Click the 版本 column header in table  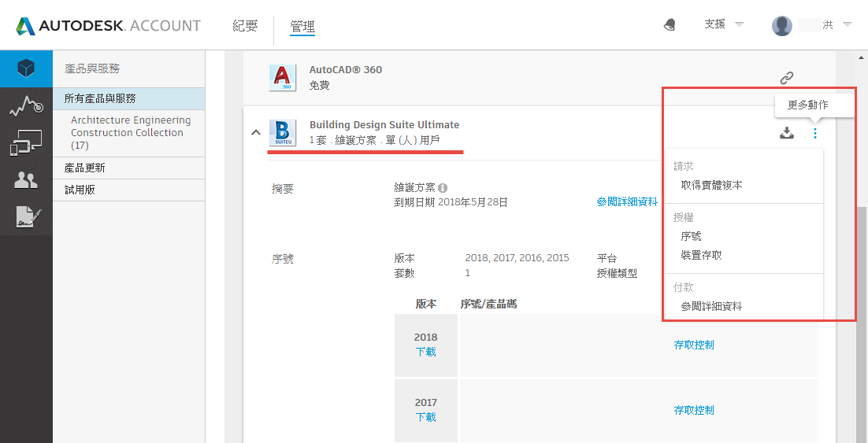click(425, 304)
